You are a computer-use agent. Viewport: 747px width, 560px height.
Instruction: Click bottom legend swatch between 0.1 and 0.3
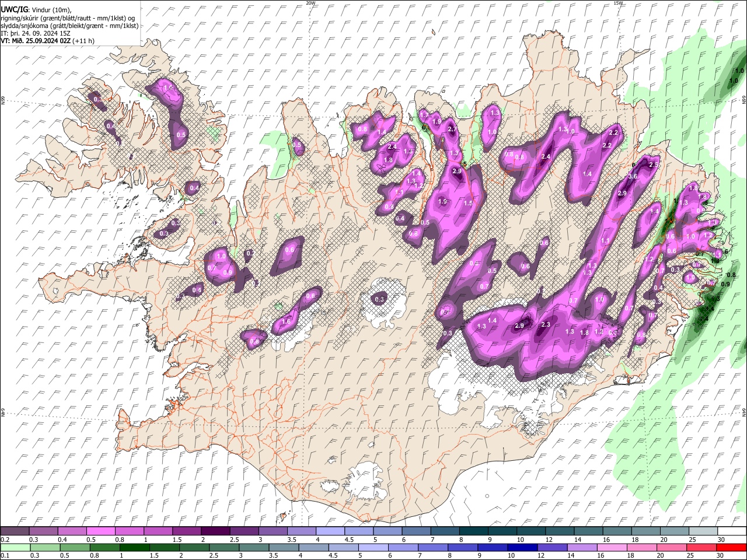pyautogui.click(x=15, y=547)
